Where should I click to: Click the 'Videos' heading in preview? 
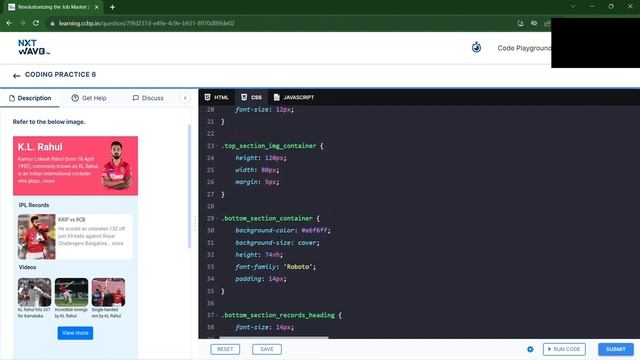click(27, 267)
